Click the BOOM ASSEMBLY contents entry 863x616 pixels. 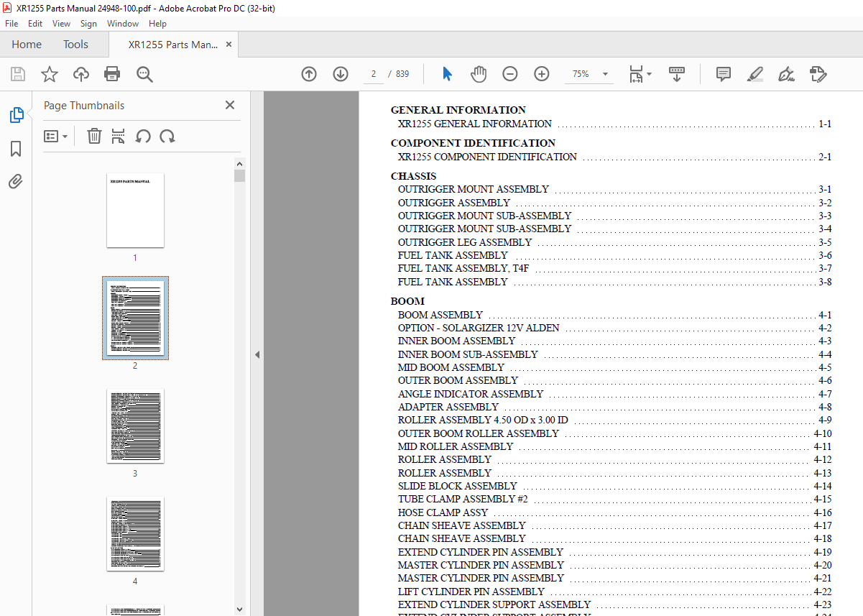[x=614, y=315]
